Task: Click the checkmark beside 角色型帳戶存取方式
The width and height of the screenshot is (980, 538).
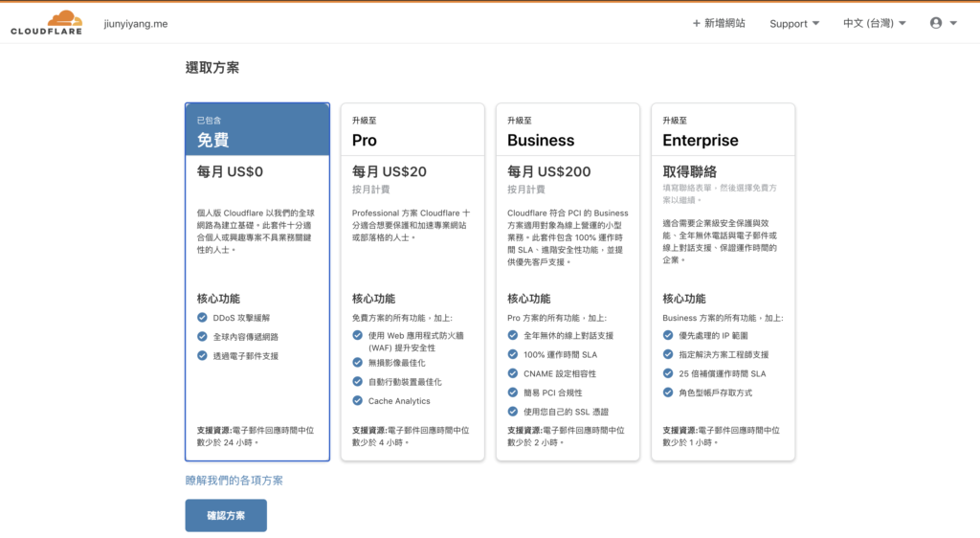Action: tap(668, 392)
